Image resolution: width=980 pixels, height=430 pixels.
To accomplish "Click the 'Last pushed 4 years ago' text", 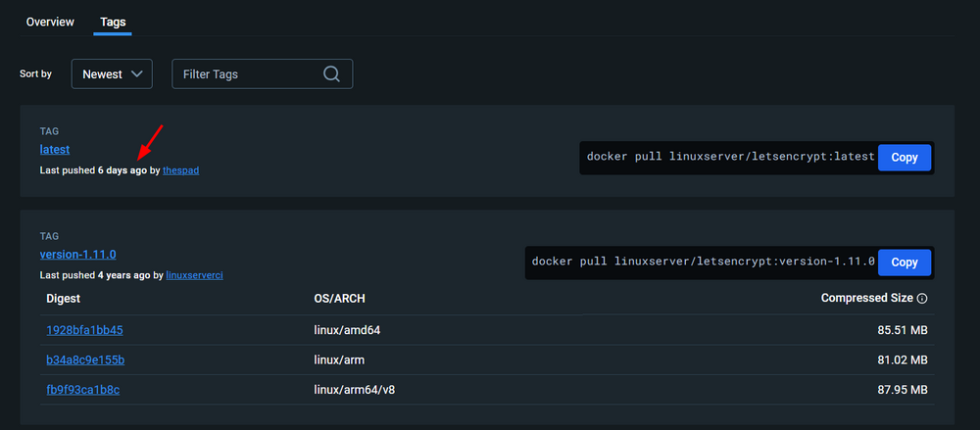I will [x=95, y=275].
